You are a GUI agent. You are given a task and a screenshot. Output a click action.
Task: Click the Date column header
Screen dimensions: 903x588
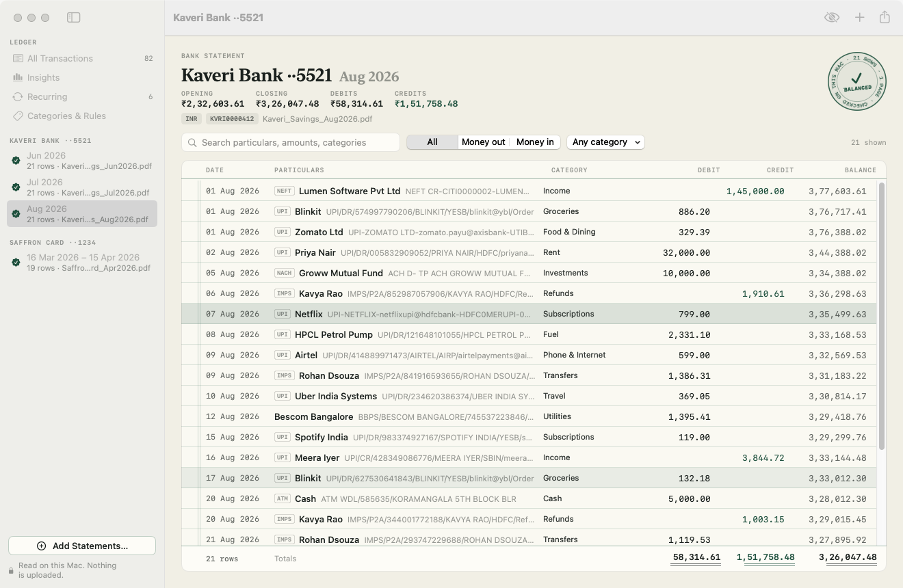[x=215, y=170]
